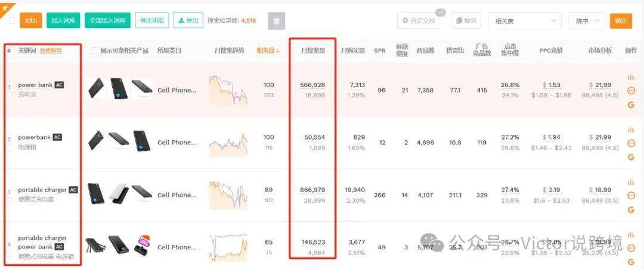Click Google icon in the power bank row
Viewport: 644px width, 269px height.
pos(631,105)
